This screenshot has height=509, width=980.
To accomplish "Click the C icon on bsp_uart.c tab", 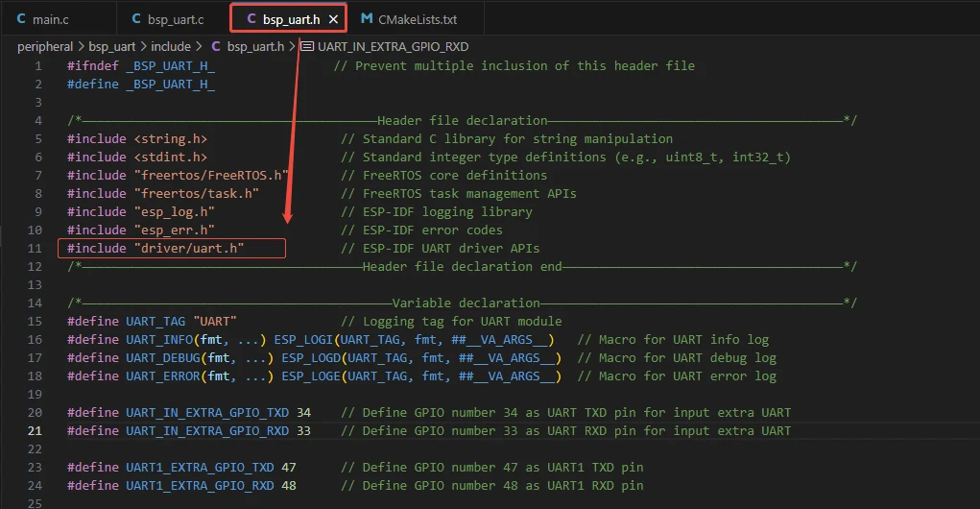I will 135,19.
